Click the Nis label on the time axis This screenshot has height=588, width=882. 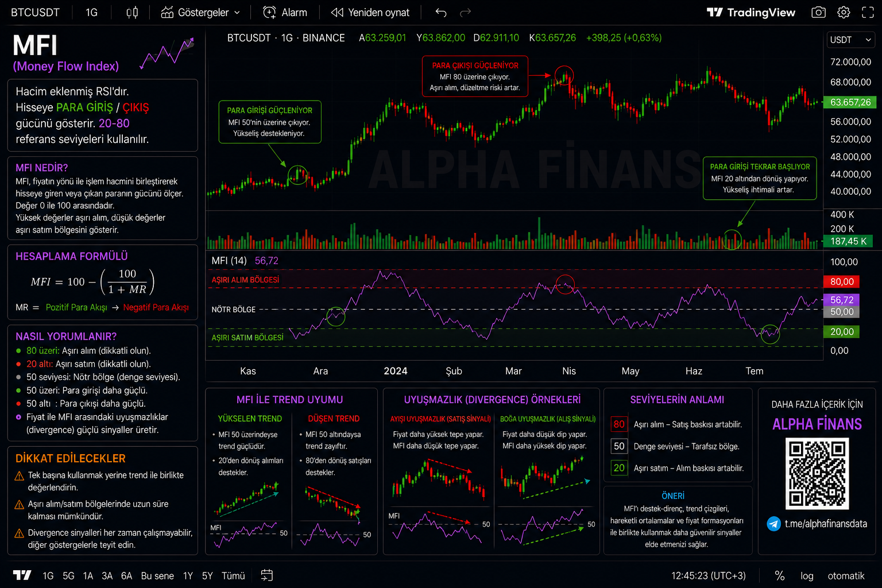(569, 371)
